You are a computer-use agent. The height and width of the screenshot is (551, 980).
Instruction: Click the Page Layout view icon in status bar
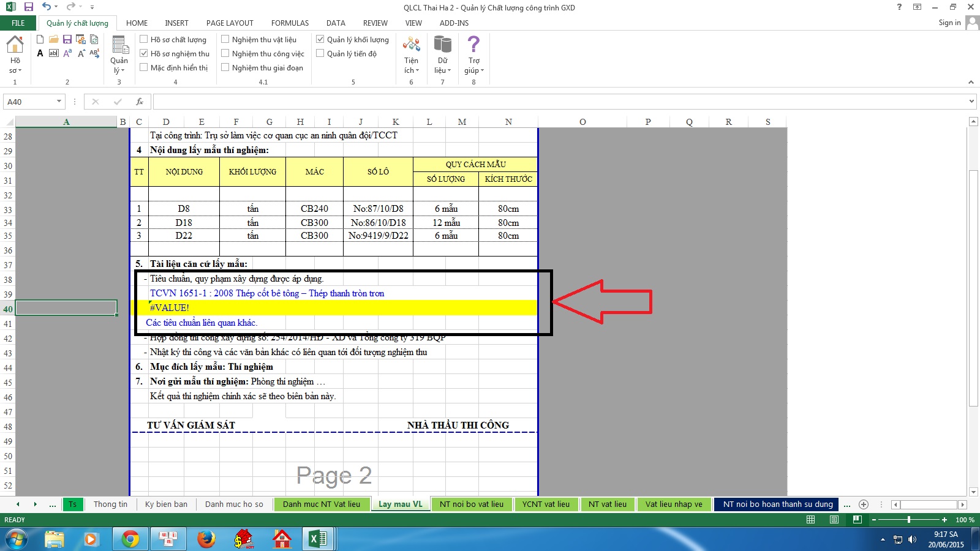tap(834, 520)
